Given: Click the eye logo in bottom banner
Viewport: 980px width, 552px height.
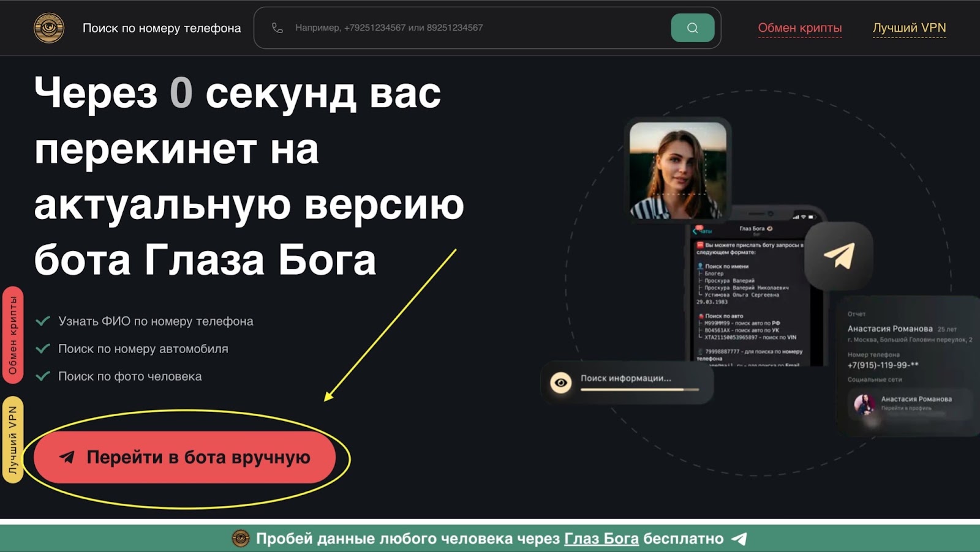Looking at the screenshot, I should click(x=241, y=539).
